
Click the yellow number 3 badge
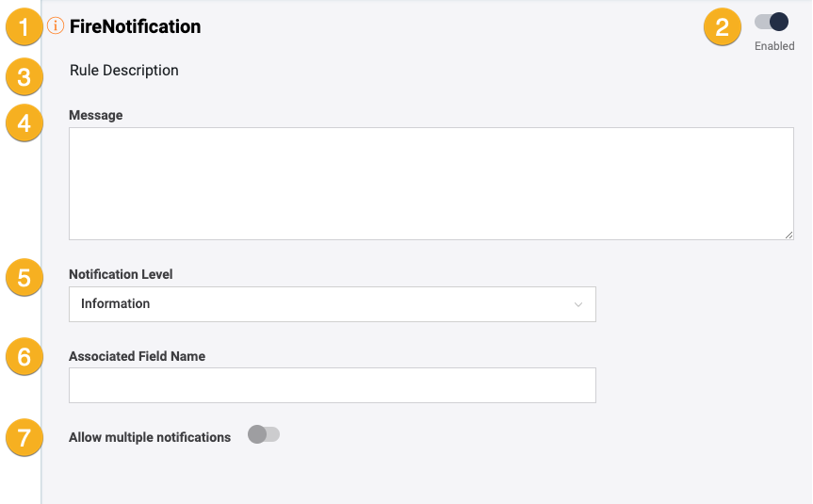click(x=24, y=77)
